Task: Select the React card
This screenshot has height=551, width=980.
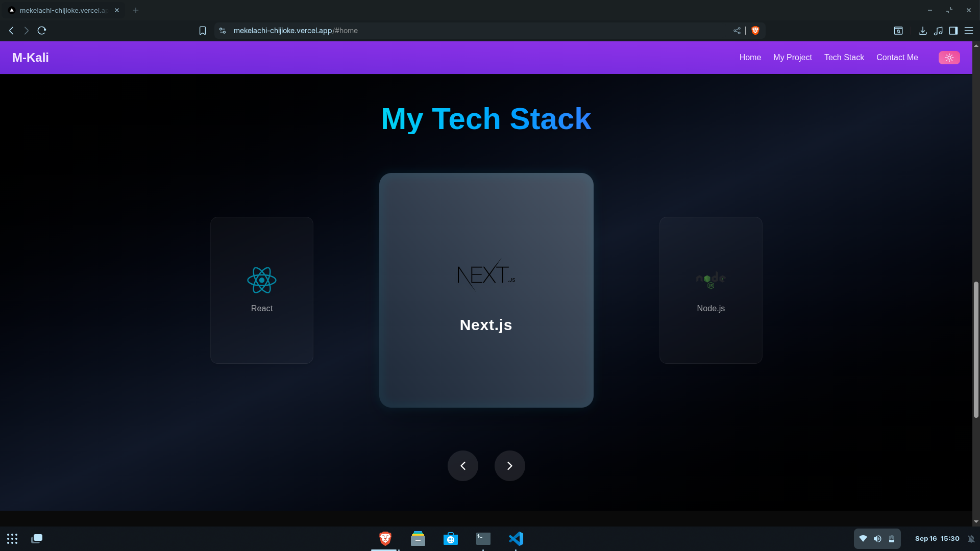Action: (262, 290)
